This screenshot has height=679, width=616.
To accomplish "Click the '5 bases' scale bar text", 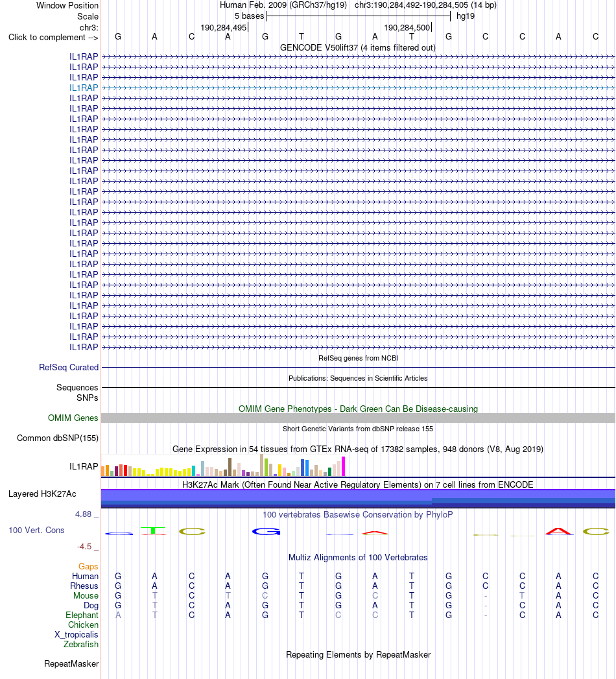I will pos(250,16).
